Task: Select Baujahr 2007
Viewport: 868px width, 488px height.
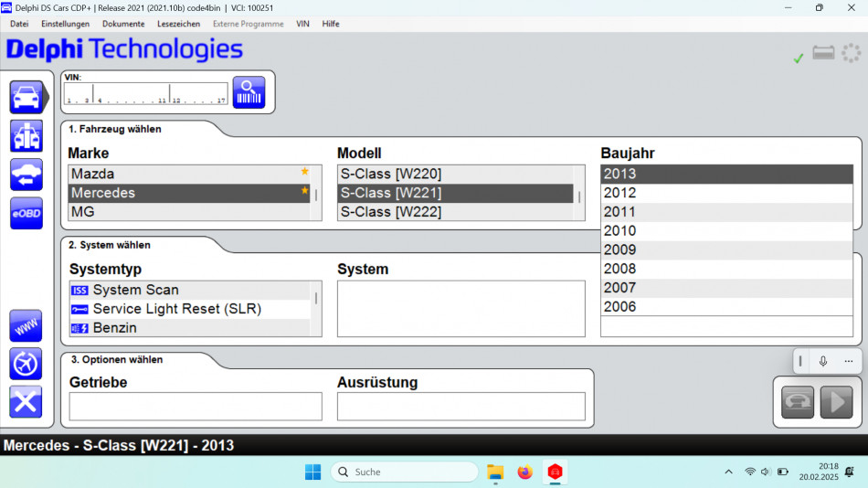Action: pos(727,288)
